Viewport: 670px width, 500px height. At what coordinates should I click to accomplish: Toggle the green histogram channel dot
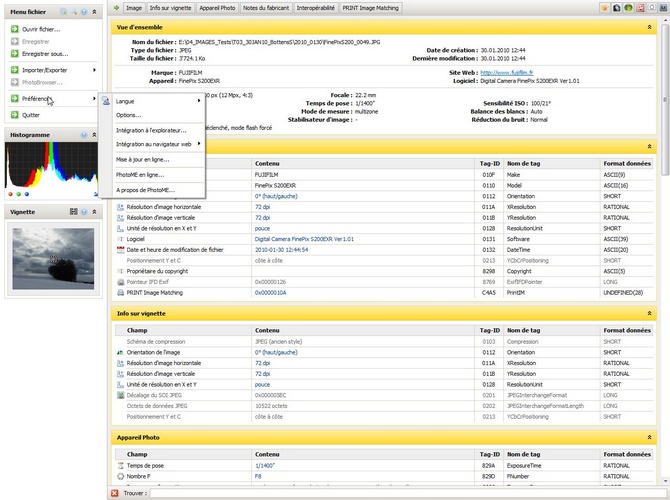point(17,194)
